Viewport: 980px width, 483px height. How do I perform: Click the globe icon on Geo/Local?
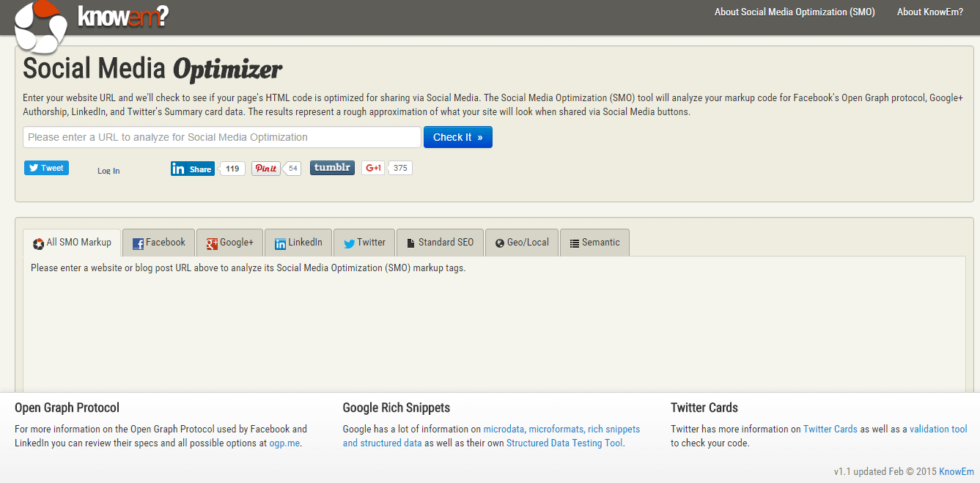pos(500,243)
